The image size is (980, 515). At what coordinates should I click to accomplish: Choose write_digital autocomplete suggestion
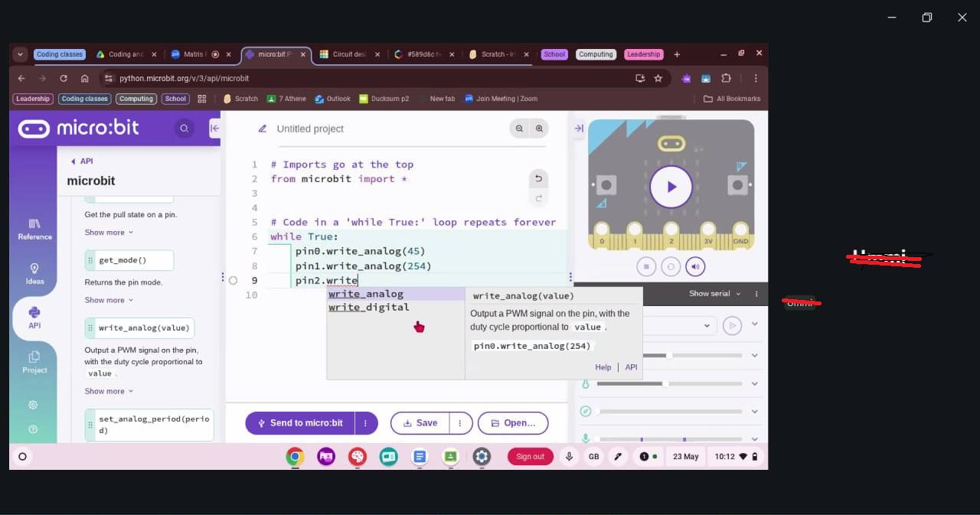click(x=395, y=308)
